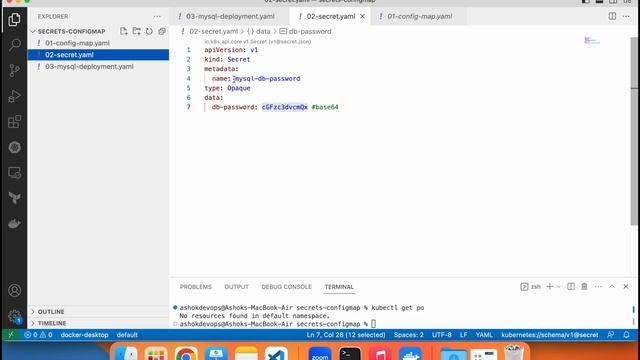Change end of line sequence LF

point(464,335)
